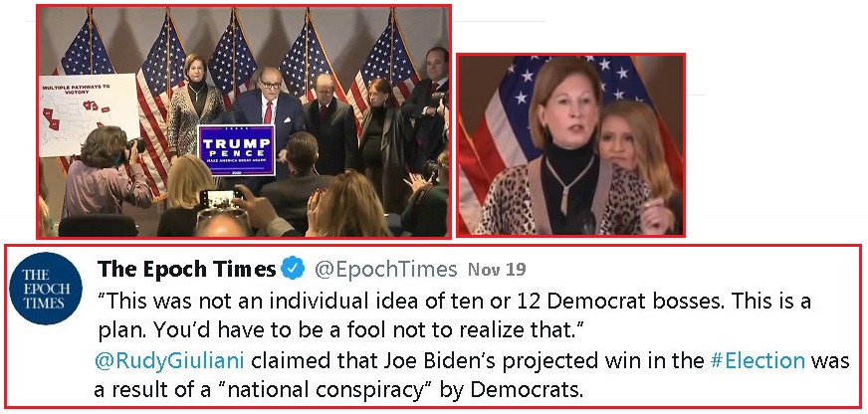Click the Epoch Times round avatar logo
Viewport: 868px width, 414px height.
(45, 288)
